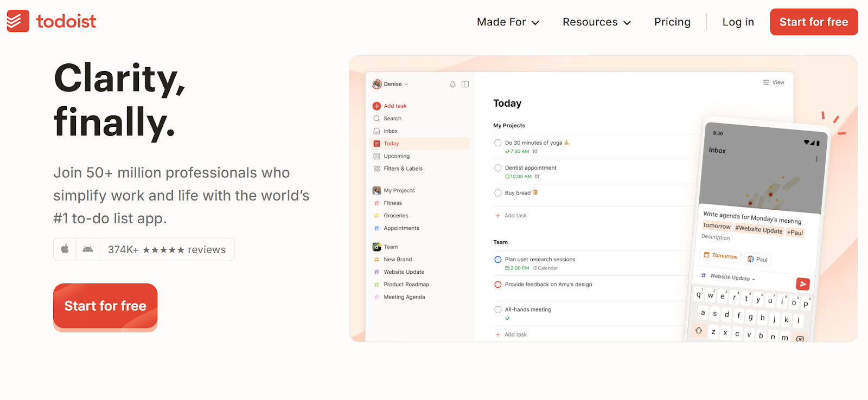Click the Description field on phone
The width and height of the screenshot is (868, 400).
click(716, 237)
